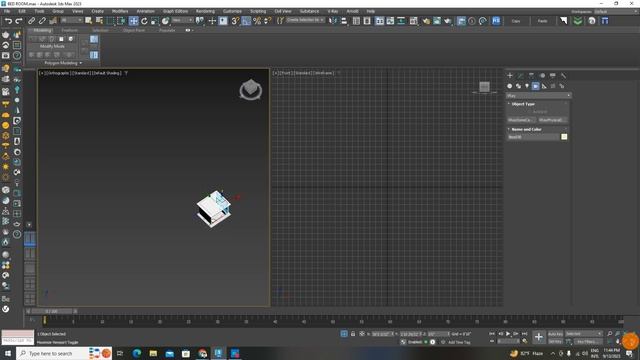The image size is (640, 360).
Task: Click the Align tool icon
Action: click(344, 21)
